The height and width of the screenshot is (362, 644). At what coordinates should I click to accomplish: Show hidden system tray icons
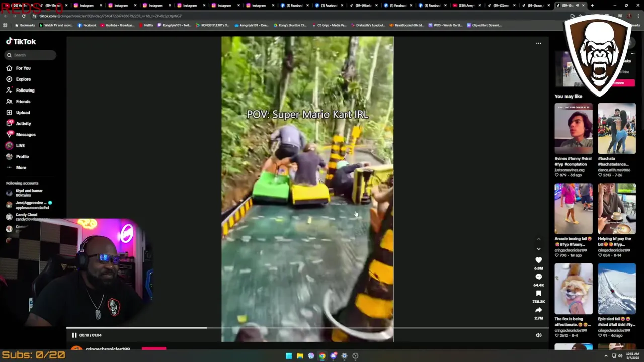tap(606, 356)
